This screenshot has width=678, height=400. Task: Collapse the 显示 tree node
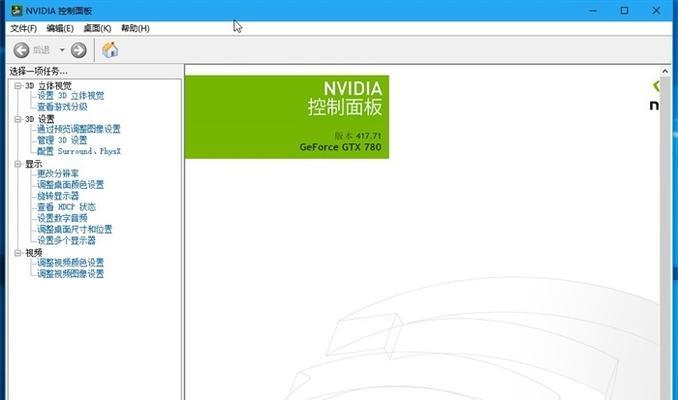18,164
